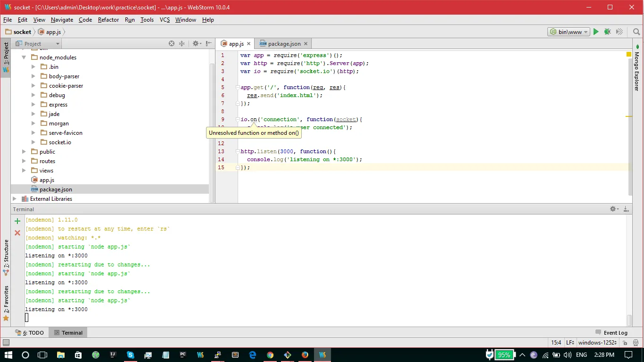Select app.js in the project tree
The image size is (644, 362).
(47, 180)
